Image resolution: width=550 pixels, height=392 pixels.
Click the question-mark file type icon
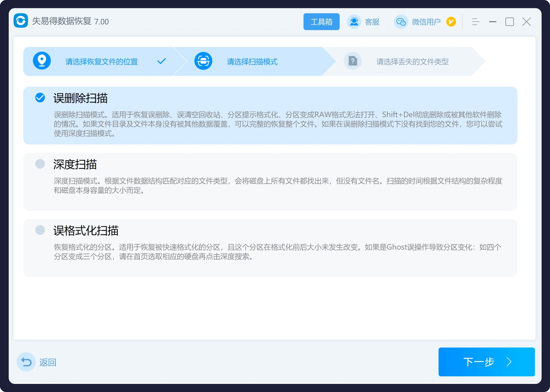coord(353,61)
